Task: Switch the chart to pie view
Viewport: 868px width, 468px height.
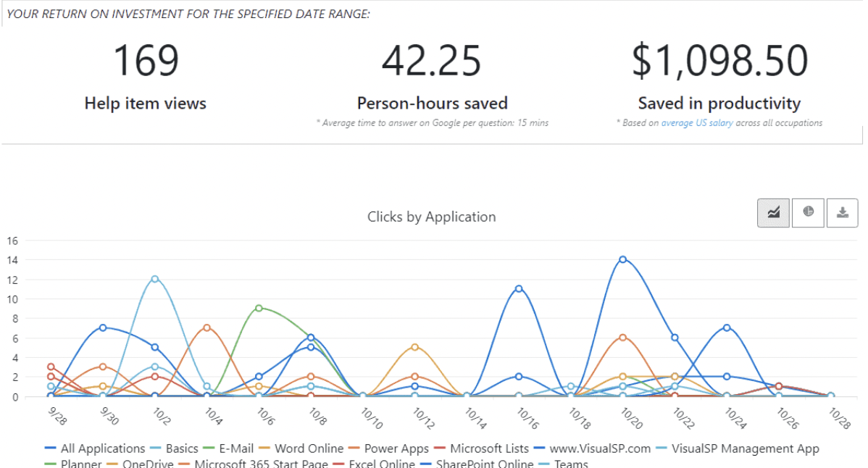Action: [808, 212]
